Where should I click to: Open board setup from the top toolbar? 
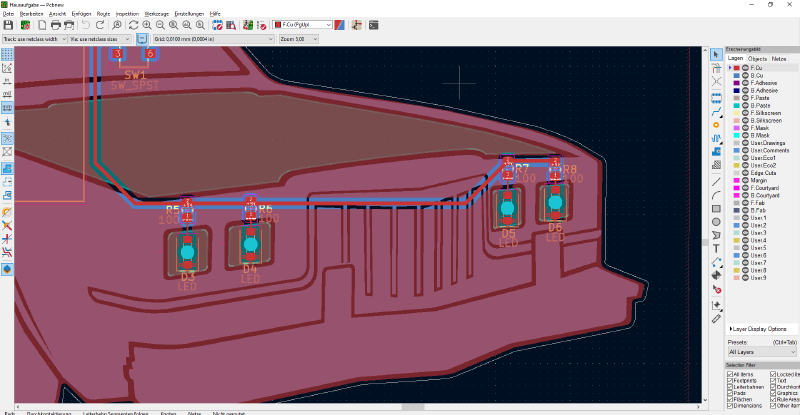click(x=24, y=25)
